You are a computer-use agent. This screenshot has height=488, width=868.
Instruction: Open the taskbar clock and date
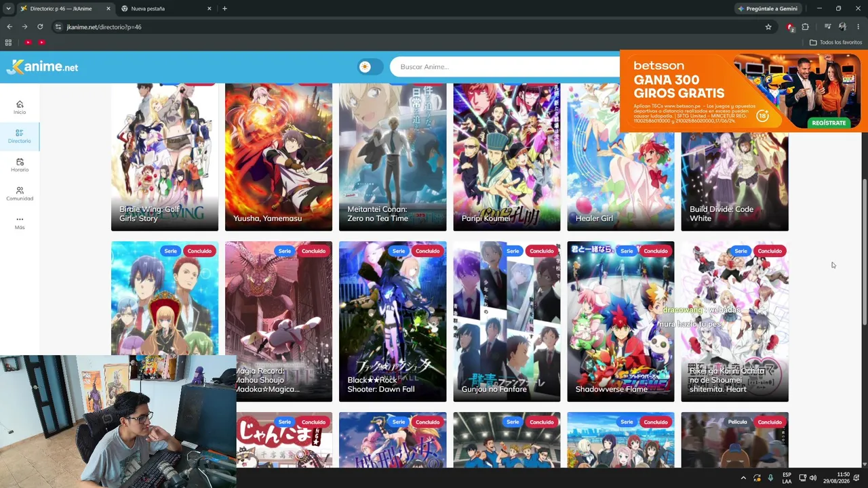click(836, 478)
